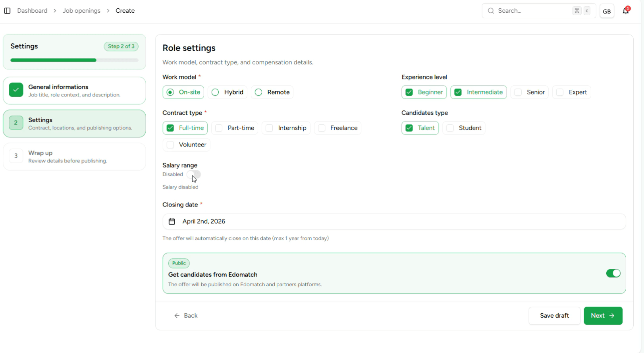644x353 pixels.
Task: Open the Dashboard breadcrumb link
Action: (x=32, y=11)
